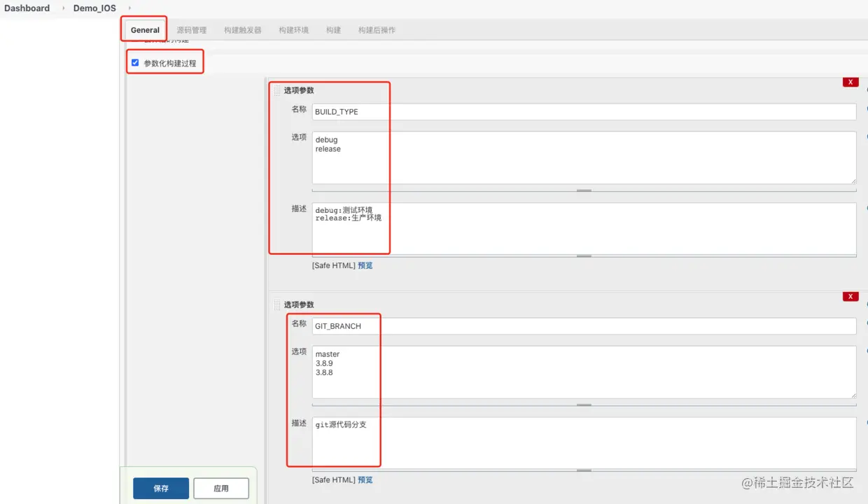
Task: Click the 'release:生产环境' text in the description
Action: pyautogui.click(x=349, y=218)
